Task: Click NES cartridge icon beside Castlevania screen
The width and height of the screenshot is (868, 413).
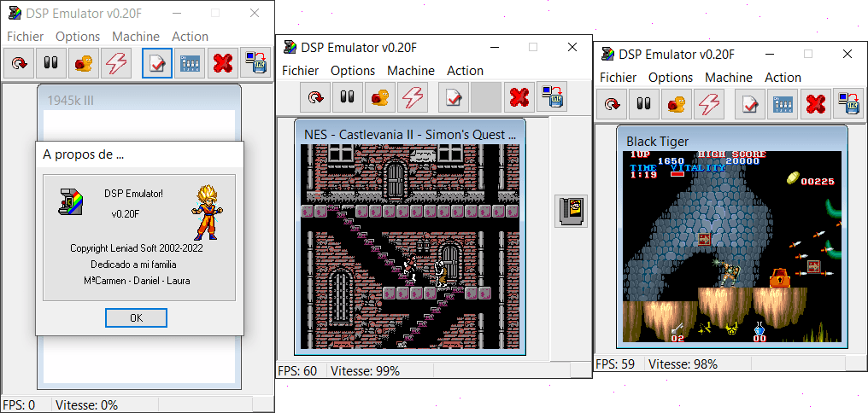Action: tap(571, 211)
